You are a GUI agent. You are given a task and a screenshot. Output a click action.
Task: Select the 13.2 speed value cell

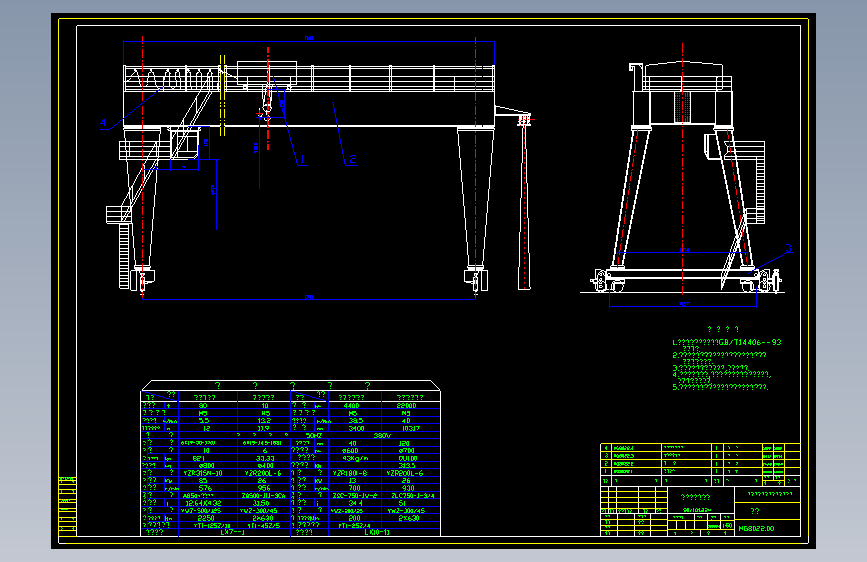[x=265, y=420]
